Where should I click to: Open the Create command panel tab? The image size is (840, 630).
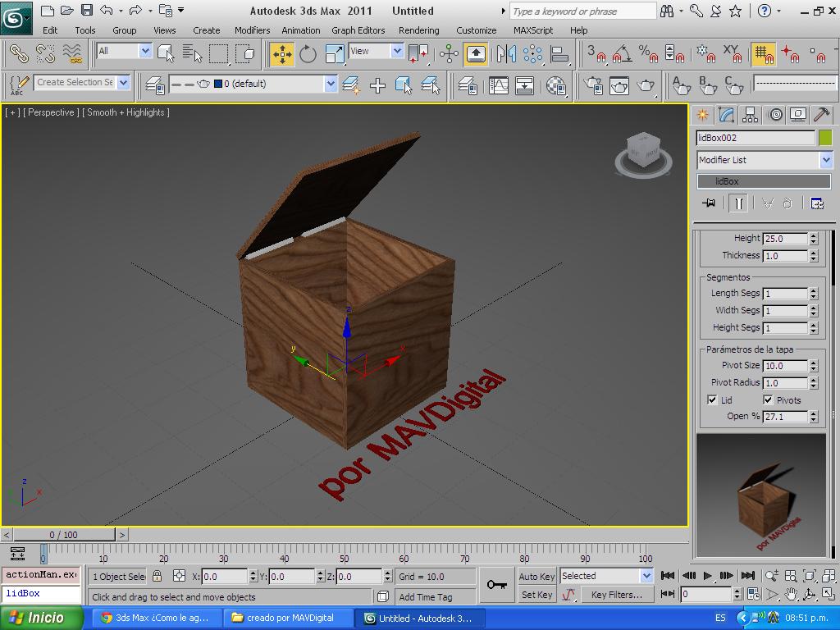tap(702, 115)
